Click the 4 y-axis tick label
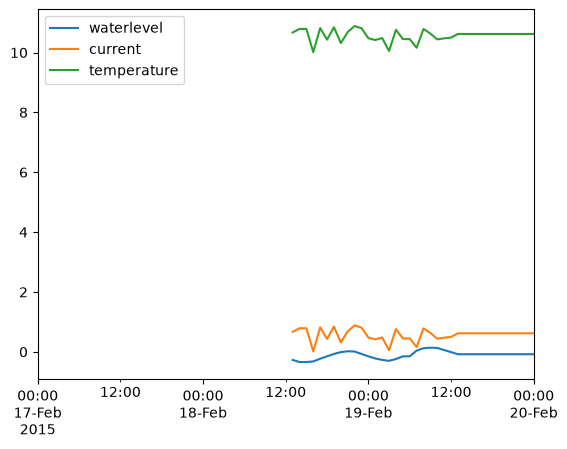567x449 pixels. click(x=23, y=232)
